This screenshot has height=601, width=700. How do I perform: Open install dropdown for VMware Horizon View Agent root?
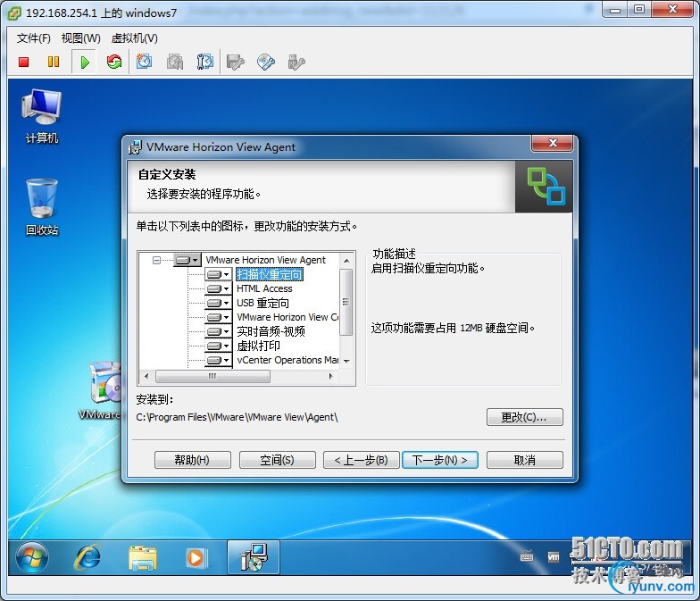(x=187, y=260)
